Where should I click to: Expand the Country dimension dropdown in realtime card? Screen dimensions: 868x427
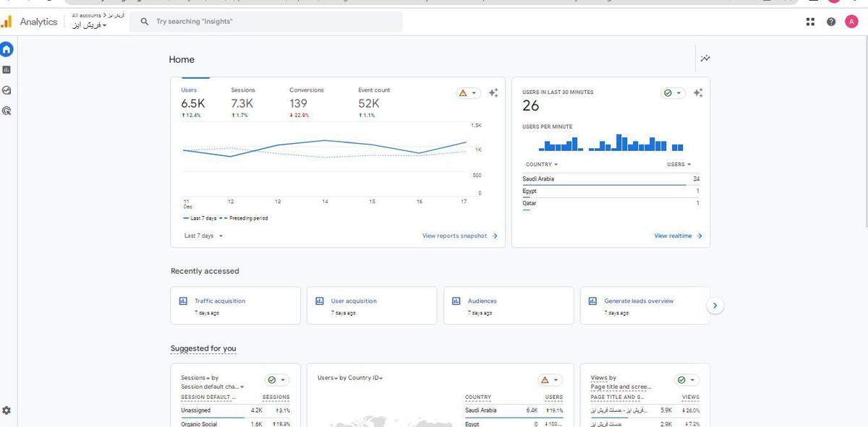[542, 165]
